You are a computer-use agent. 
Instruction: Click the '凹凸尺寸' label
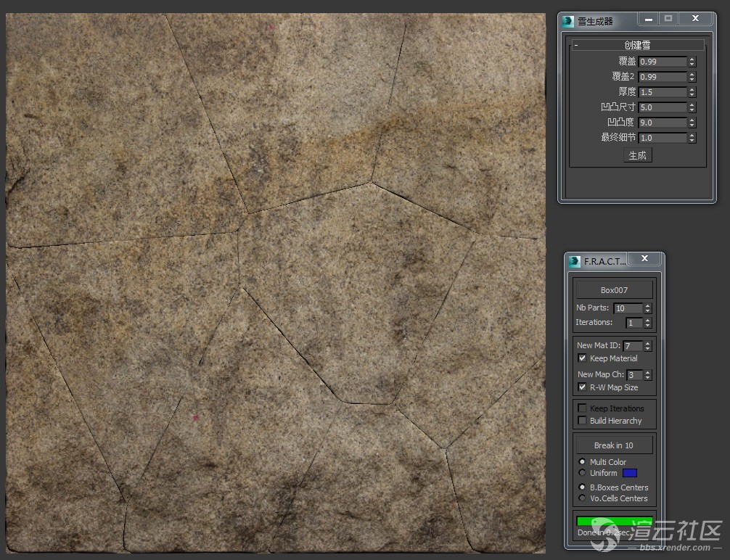point(618,107)
